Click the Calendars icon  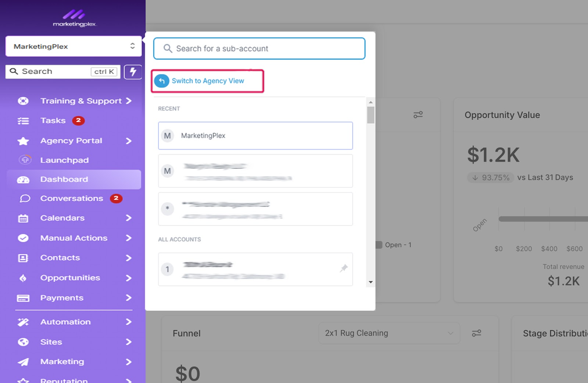point(23,218)
